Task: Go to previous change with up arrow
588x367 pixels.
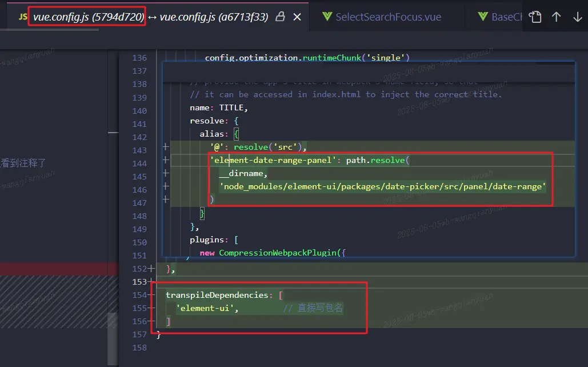Action: (x=557, y=17)
